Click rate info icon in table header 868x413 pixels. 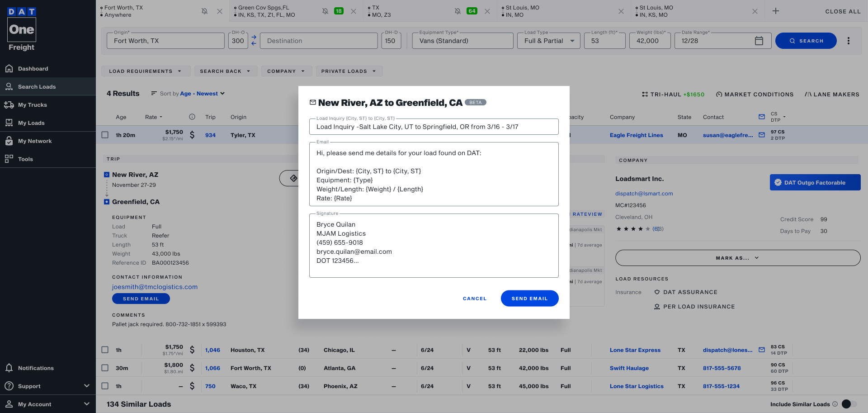pyautogui.click(x=192, y=117)
